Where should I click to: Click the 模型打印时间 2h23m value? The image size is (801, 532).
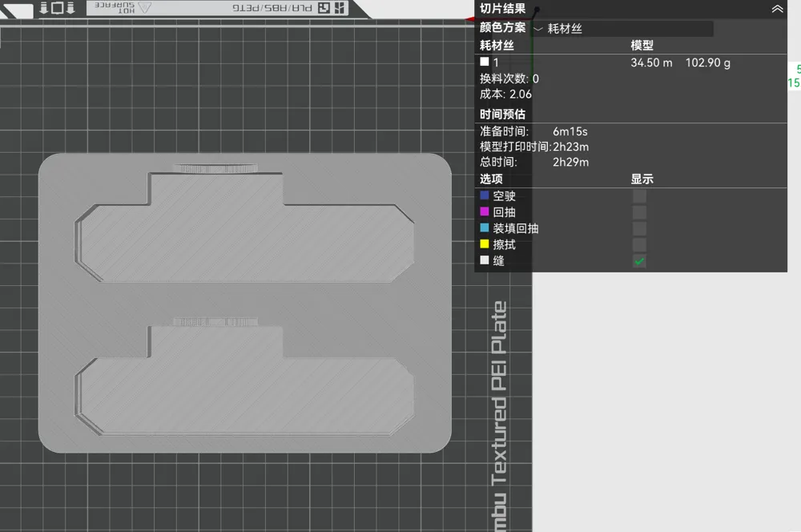click(570, 147)
